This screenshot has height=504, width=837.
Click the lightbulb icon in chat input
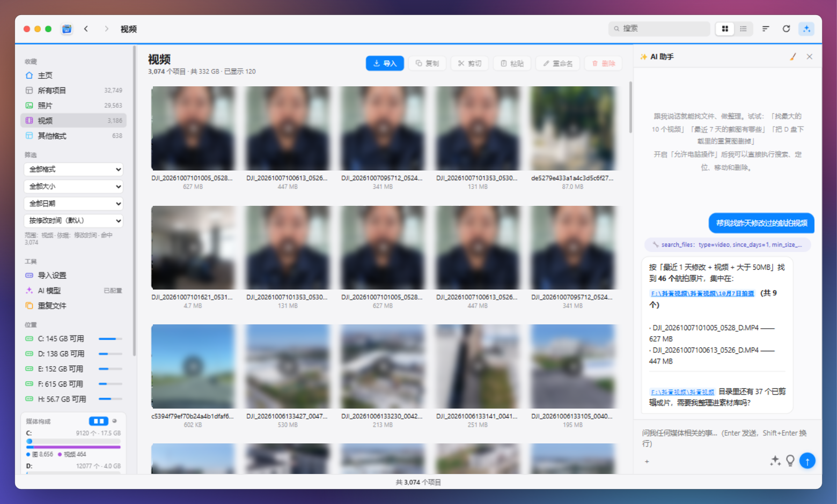coord(790,461)
